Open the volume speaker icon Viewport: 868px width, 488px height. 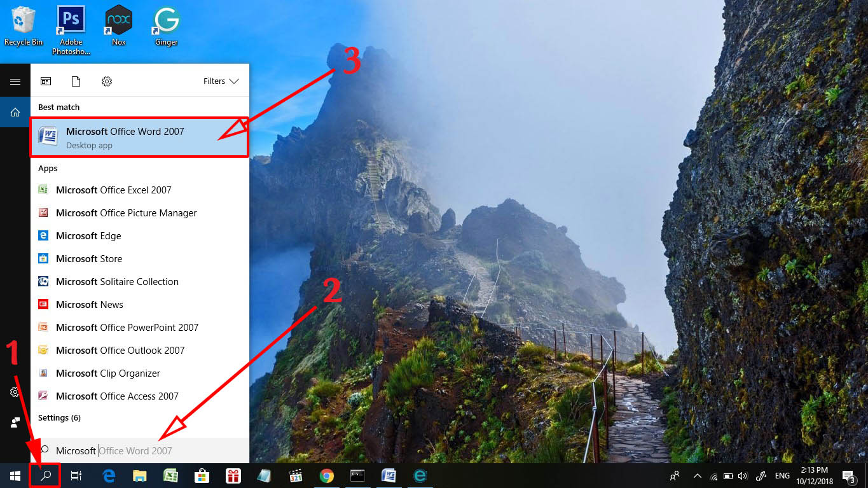(x=741, y=476)
